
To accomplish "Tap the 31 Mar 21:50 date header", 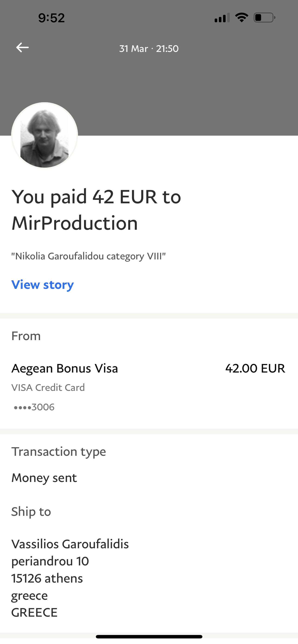I will pos(149,48).
